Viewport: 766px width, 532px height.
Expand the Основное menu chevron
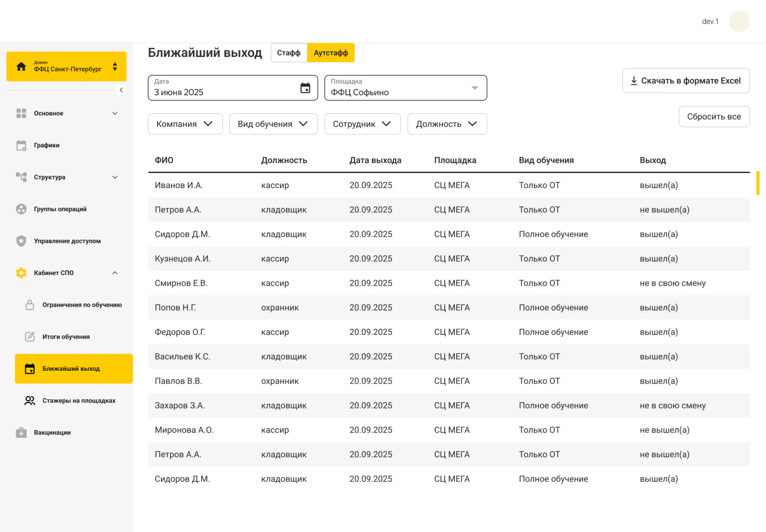[x=115, y=113]
